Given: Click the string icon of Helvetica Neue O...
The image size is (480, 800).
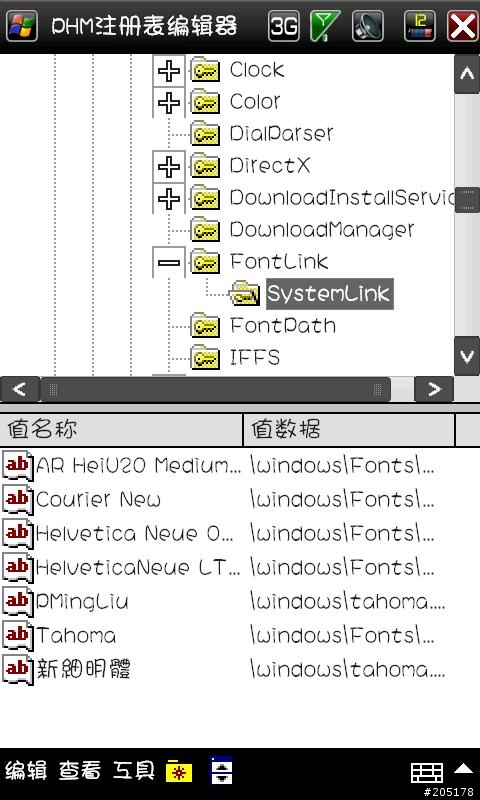Looking at the screenshot, I should click(x=18, y=533).
